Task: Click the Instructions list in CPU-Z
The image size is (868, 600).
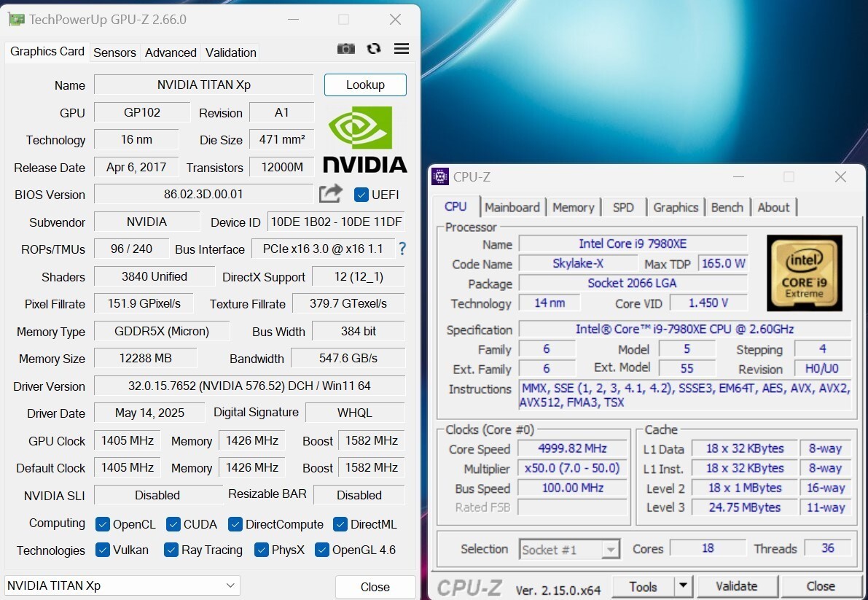Action: 685,395
